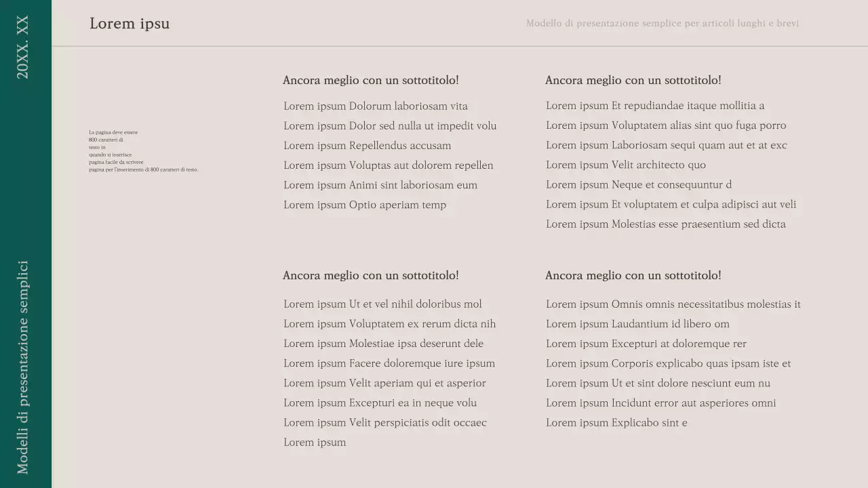Viewport: 868px width, 488px height.
Task: Select subtitle heading above 'Dolorum laboriosam vita'
Action: (370, 80)
